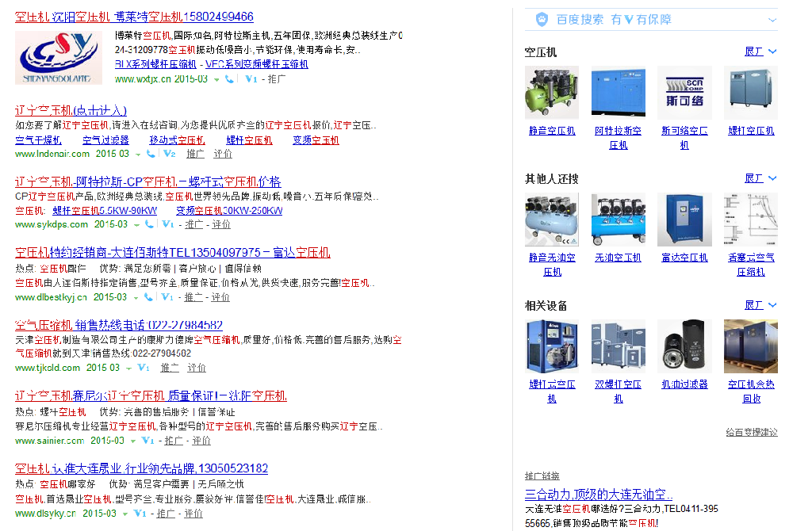Open the 认准大连晟业 result title

pos(141,468)
